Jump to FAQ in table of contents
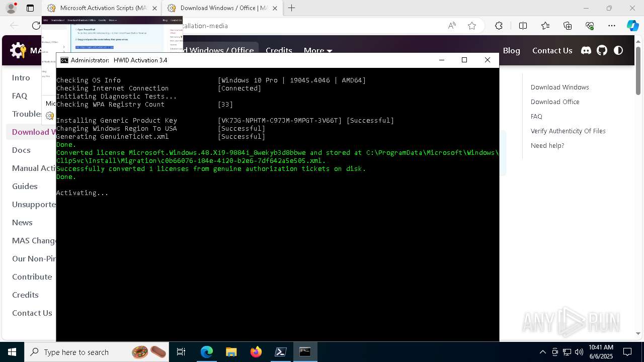The height and width of the screenshot is (362, 644). click(536, 116)
